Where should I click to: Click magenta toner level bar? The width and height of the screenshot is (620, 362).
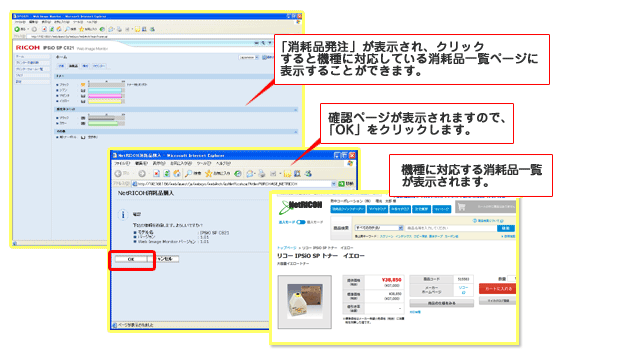pyautogui.click(x=105, y=96)
